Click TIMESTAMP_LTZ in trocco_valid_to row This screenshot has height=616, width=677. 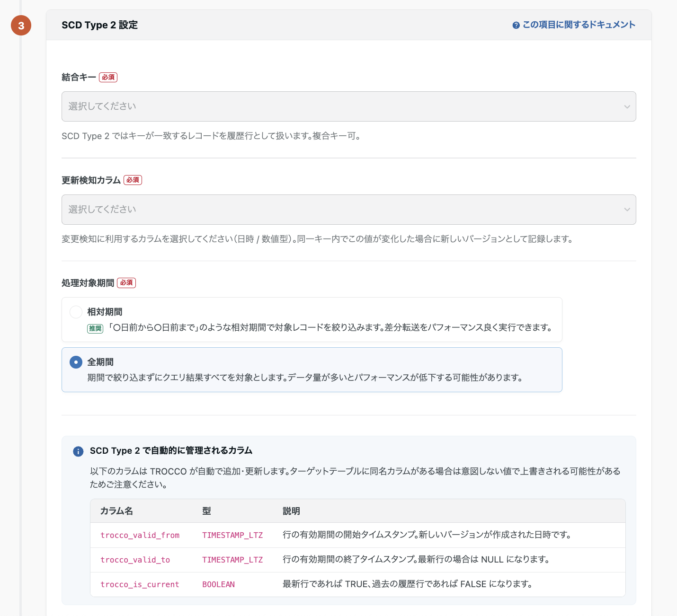point(232,560)
